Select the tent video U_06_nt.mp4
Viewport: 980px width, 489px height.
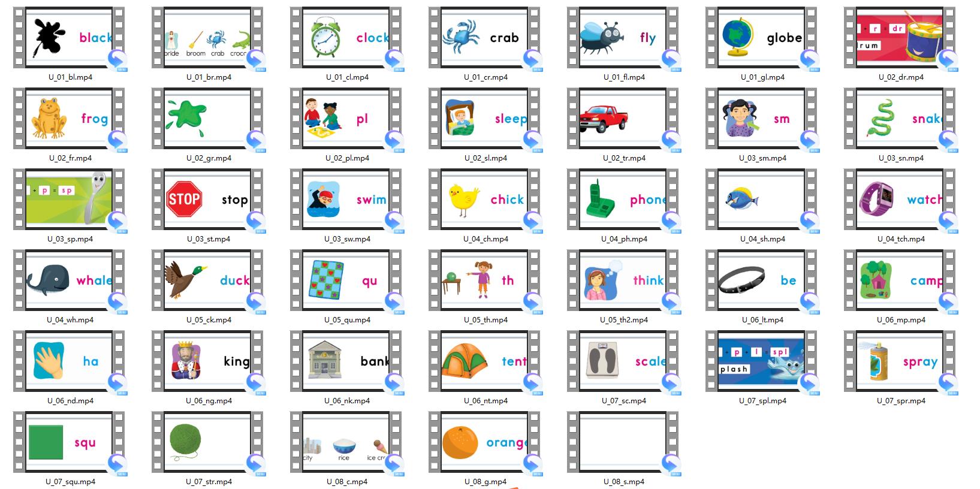(x=484, y=361)
